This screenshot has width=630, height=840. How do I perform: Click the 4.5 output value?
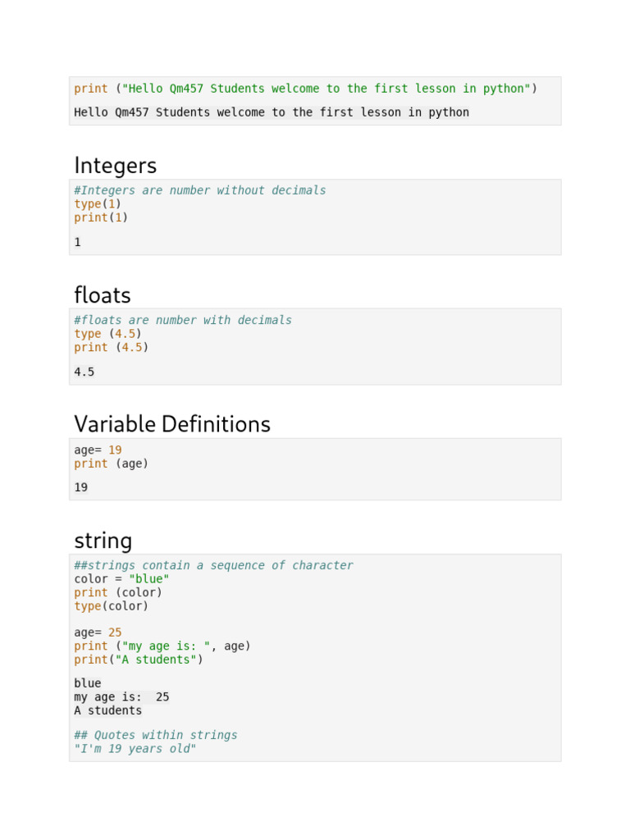(x=84, y=372)
